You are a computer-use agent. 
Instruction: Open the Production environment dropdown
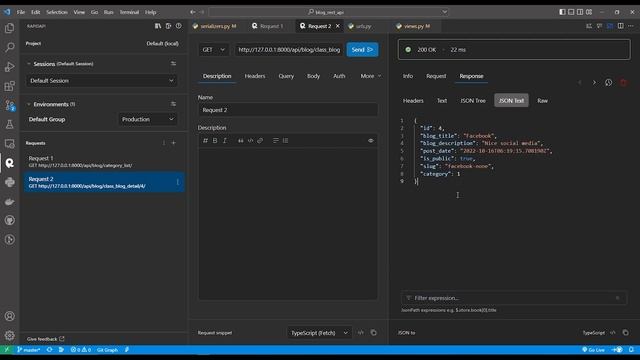pos(148,119)
